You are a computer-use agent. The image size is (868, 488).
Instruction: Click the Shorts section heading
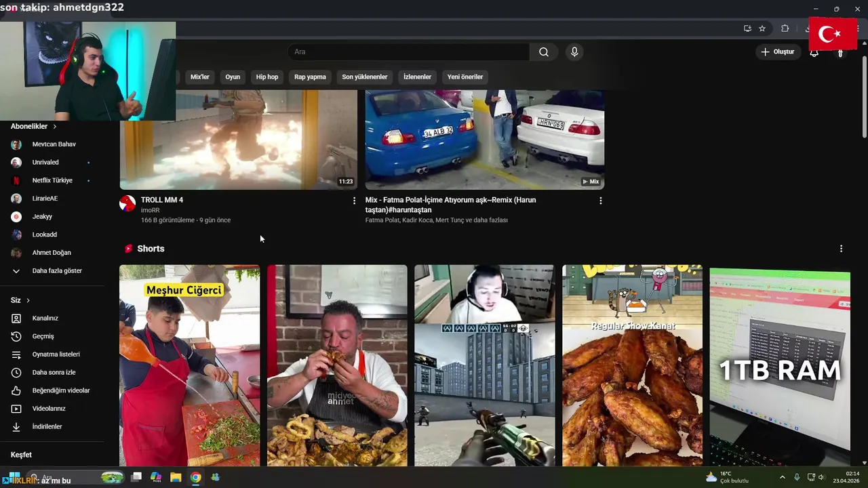coord(151,249)
